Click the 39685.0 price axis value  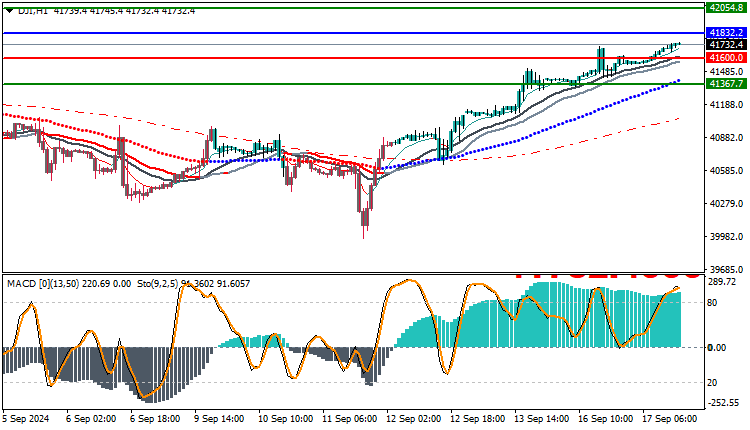coord(727,270)
